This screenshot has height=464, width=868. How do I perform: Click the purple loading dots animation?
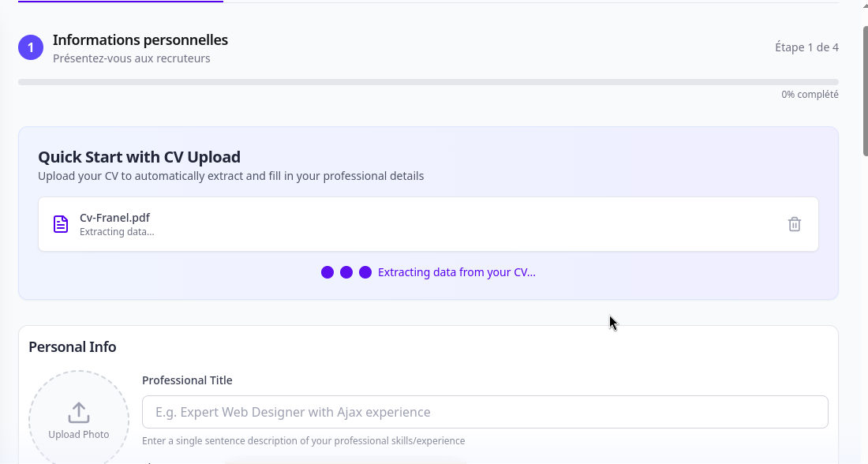pyautogui.click(x=346, y=271)
